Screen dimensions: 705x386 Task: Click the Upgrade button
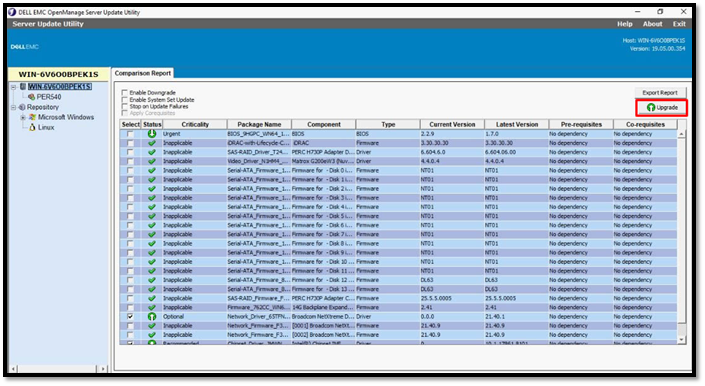click(662, 107)
